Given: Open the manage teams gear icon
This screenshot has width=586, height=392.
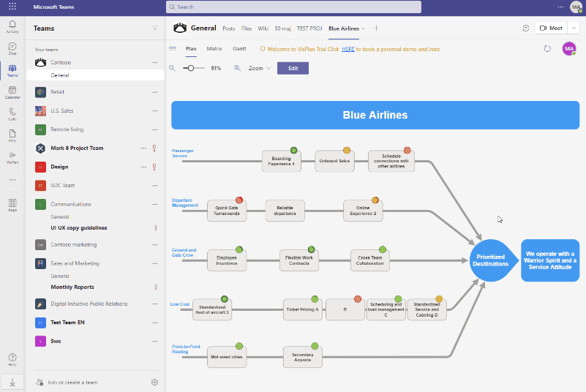Looking at the screenshot, I should (x=154, y=382).
